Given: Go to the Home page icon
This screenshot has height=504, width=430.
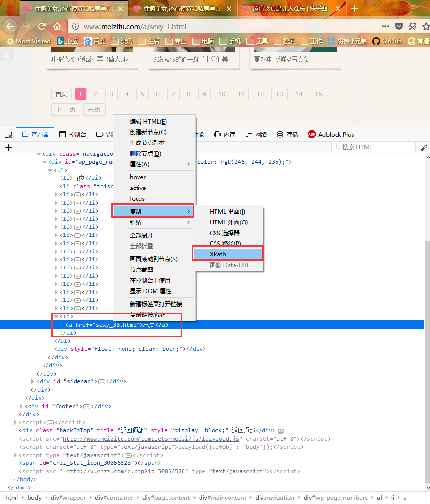Looking at the screenshot, I should (x=57, y=26).
